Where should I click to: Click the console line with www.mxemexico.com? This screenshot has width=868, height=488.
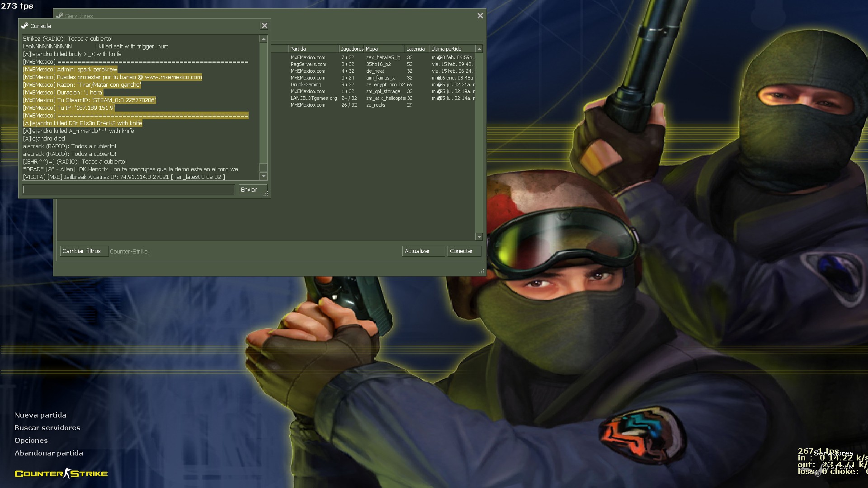pyautogui.click(x=112, y=77)
